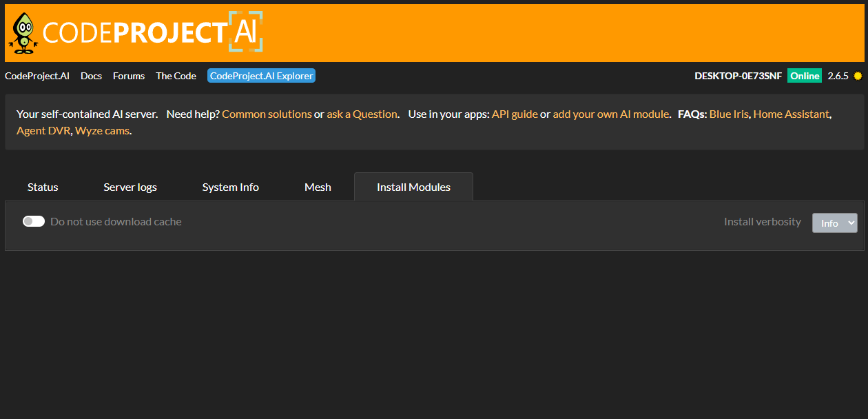Image resolution: width=868 pixels, height=419 pixels.
Task: Open the Docs link
Action: point(91,76)
